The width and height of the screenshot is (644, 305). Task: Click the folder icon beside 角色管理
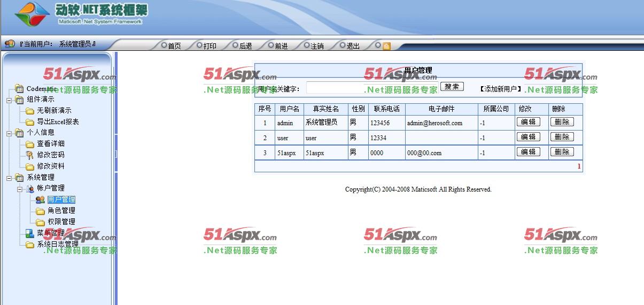pyautogui.click(x=40, y=211)
